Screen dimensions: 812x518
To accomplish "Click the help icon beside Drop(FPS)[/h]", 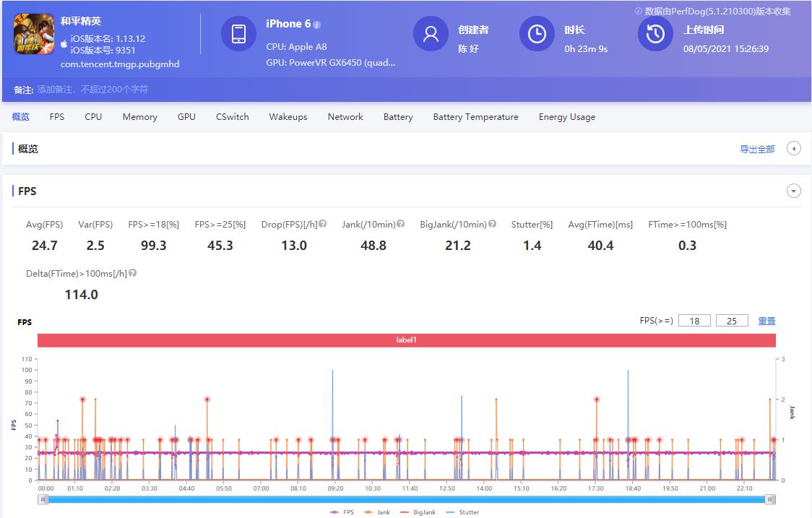I will pos(322,224).
